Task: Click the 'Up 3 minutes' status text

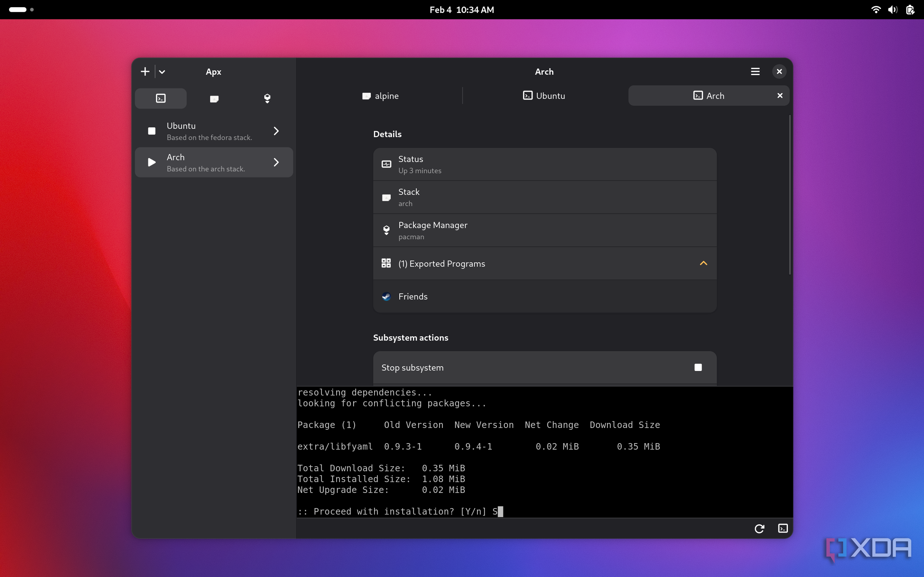Action: click(420, 171)
